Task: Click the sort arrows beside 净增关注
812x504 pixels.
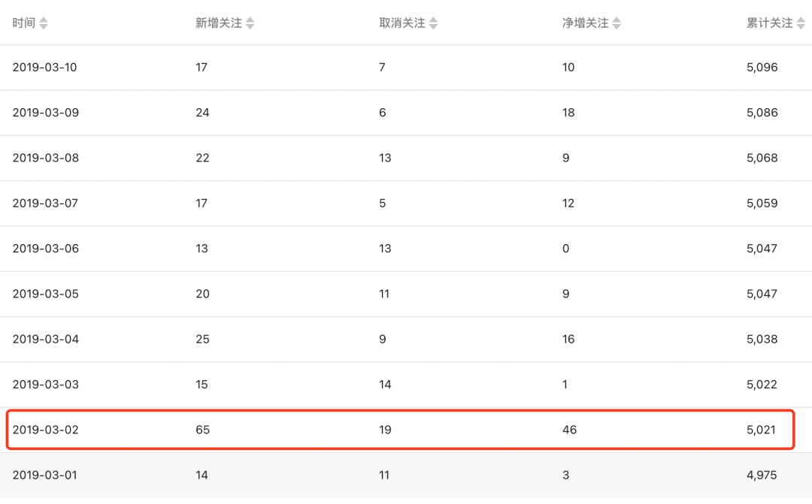Action: click(617, 23)
